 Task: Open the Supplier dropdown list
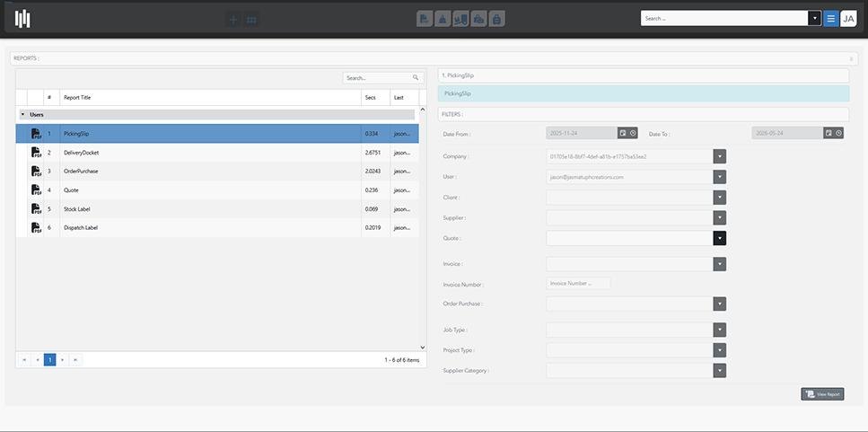click(x=719, y=217)
